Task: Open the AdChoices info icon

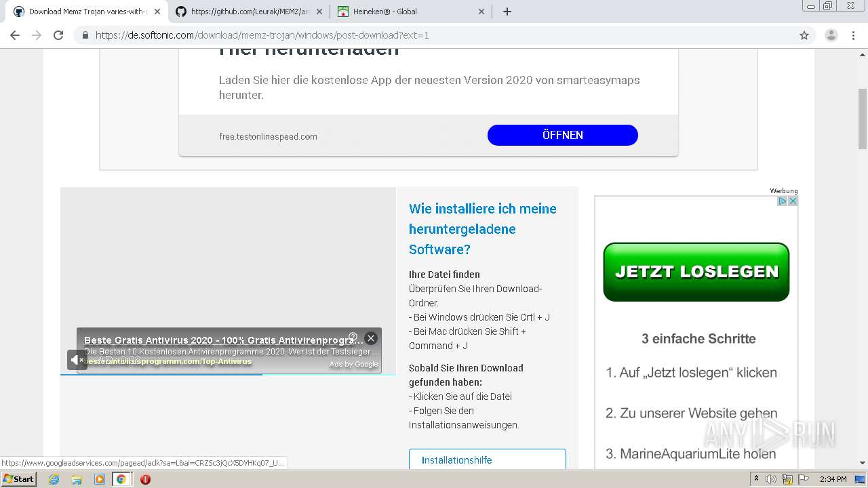Action: [x=782, y=201]
